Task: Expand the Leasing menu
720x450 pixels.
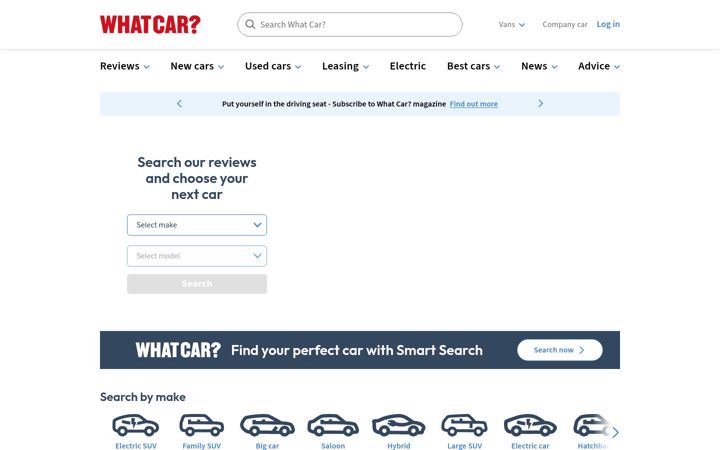Action: [345, 66]
